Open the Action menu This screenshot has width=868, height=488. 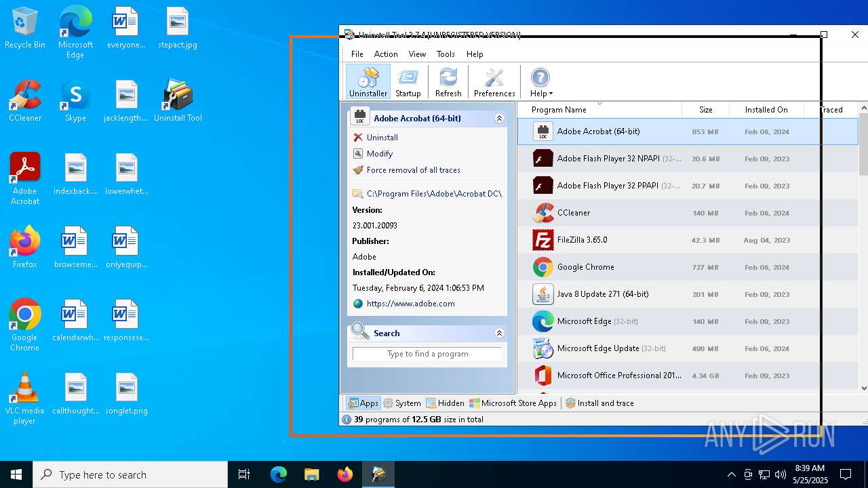386,54
